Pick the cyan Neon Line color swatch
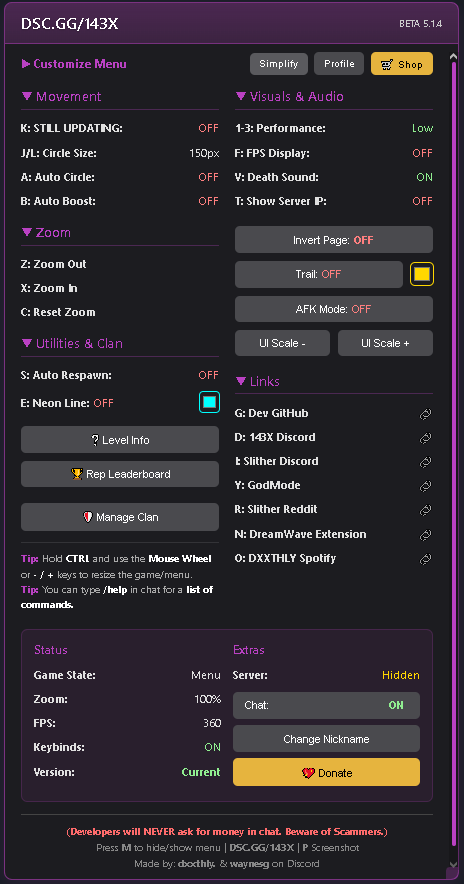The width and height of the screenshot is (464, 884). point(209,403)
